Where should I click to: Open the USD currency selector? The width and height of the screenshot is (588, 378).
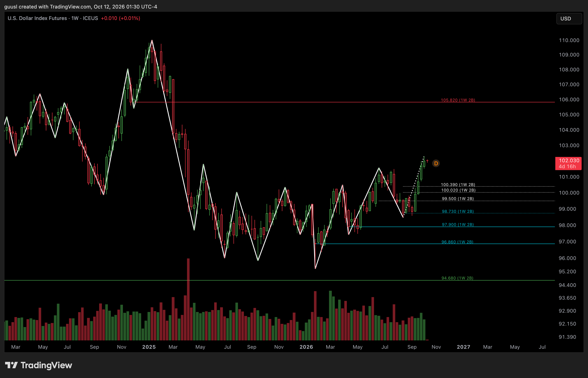[569, 19]
